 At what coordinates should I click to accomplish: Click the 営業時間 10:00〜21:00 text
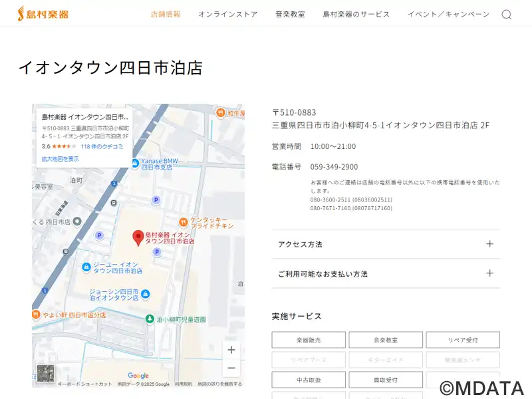pos(314,146)
